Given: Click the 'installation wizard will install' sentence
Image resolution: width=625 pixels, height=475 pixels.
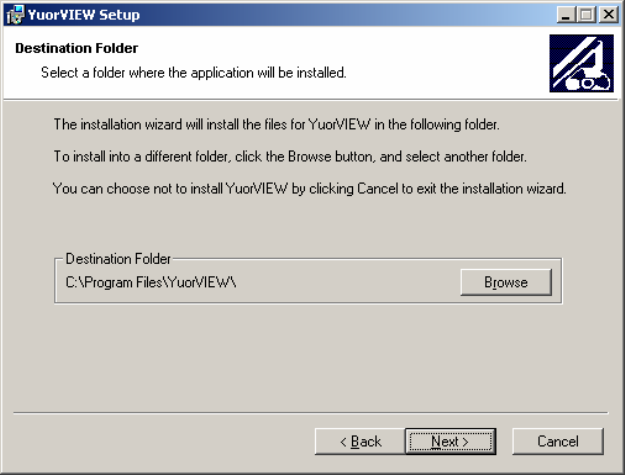Looking at the screenshot, I should (x=276, y=125).
